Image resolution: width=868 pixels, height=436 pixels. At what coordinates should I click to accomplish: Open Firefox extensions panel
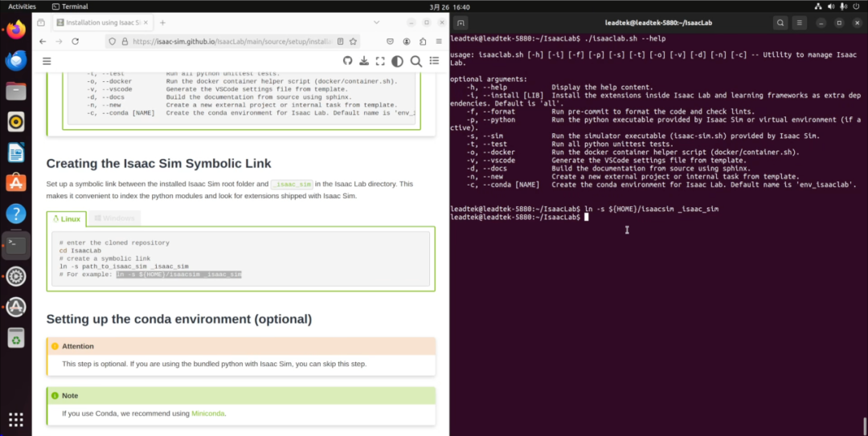[x=423, y=42]
